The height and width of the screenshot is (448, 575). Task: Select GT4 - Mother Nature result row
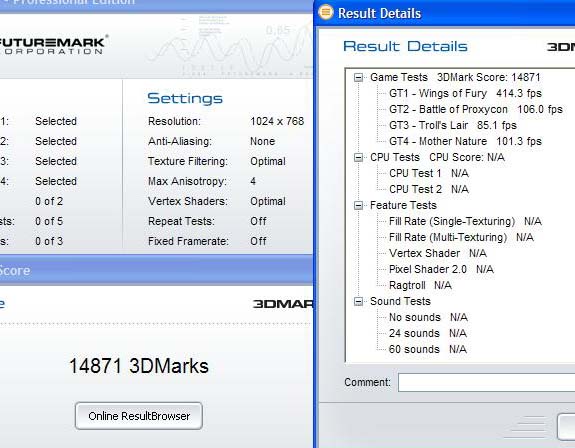[465, 142]
